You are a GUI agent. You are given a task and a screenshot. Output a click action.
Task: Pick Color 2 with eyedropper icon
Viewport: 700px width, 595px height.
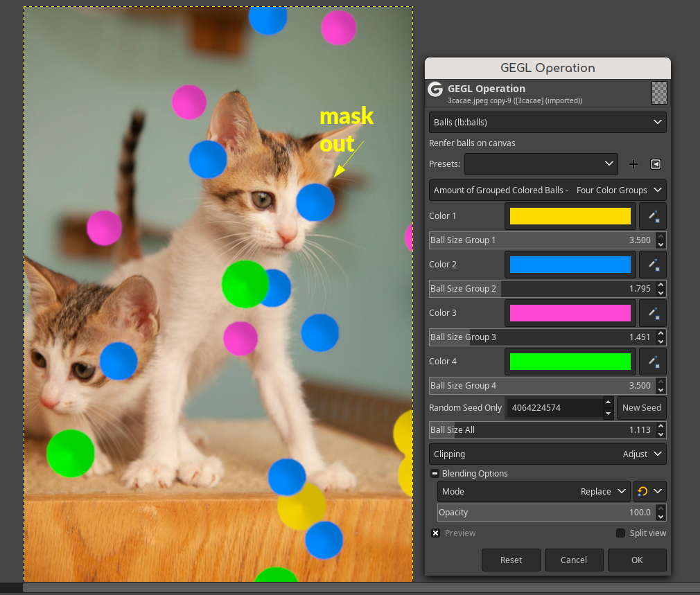tap(653, 265)
